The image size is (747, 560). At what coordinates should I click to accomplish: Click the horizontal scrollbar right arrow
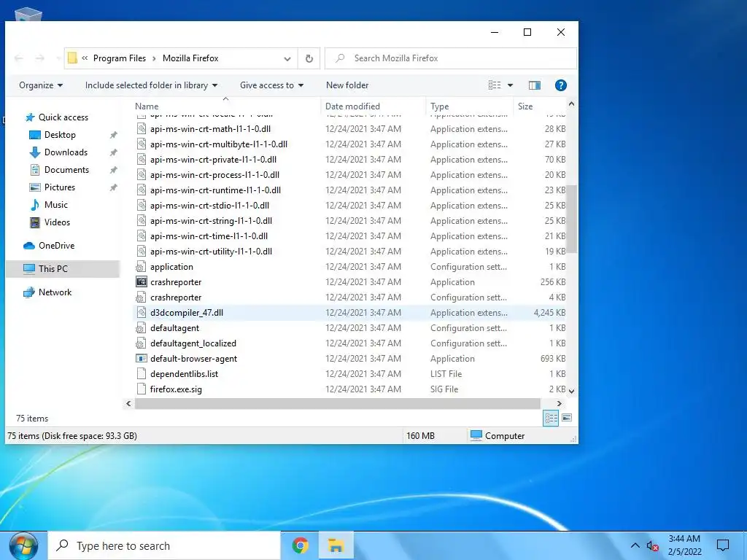tap(560, 403)
